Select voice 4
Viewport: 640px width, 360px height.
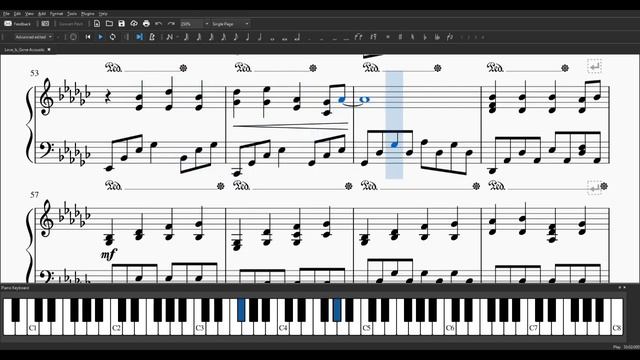483,37
